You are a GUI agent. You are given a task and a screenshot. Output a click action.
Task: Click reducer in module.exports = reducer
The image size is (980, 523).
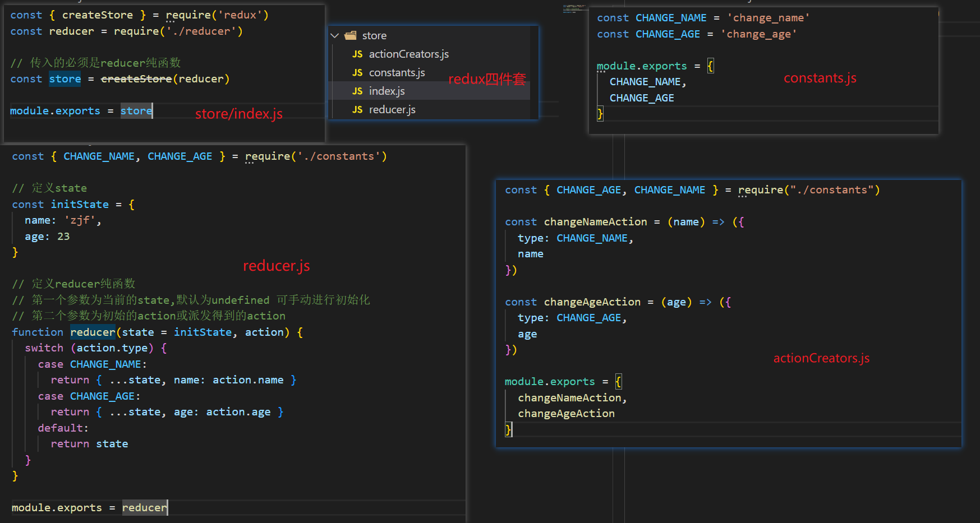[145, 508]
